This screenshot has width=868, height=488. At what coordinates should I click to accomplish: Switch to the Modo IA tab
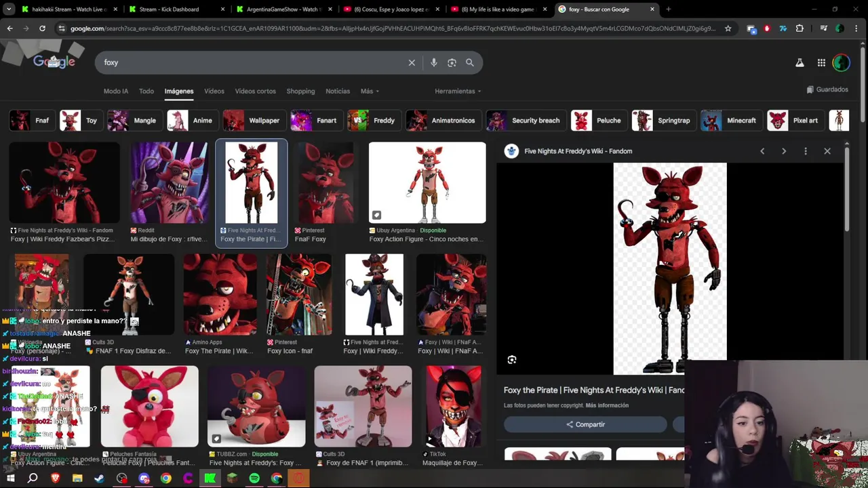coord(116,91)
